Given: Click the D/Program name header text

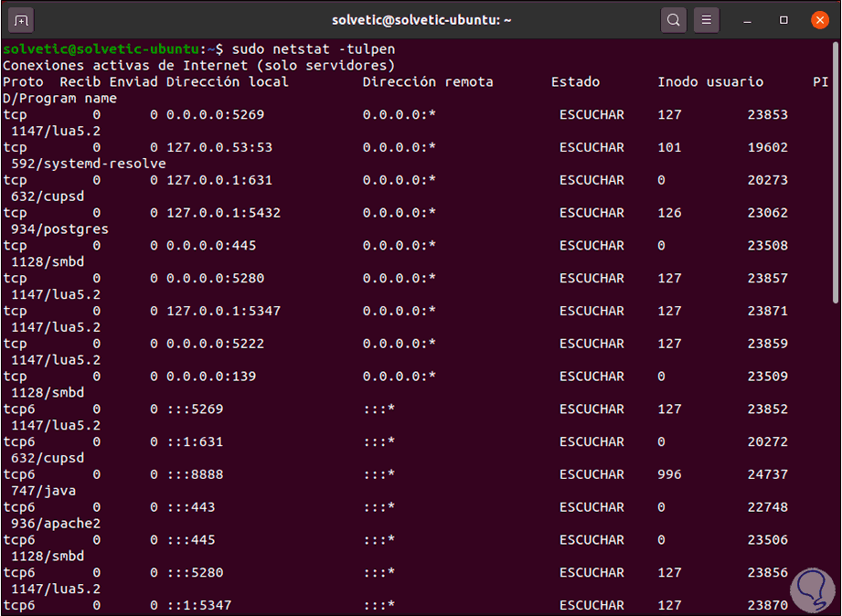Looking at the screenshot, I should pyautogui.click(x=59, y=99).
